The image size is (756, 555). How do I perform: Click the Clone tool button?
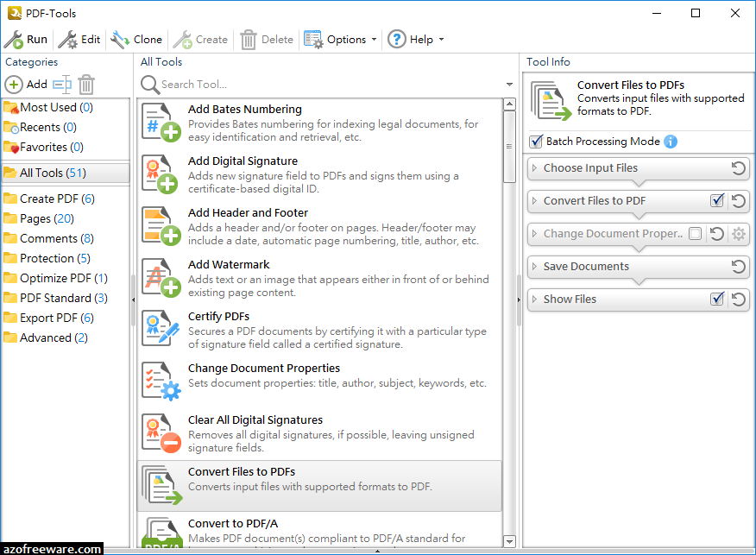click(x=136, y=40)
